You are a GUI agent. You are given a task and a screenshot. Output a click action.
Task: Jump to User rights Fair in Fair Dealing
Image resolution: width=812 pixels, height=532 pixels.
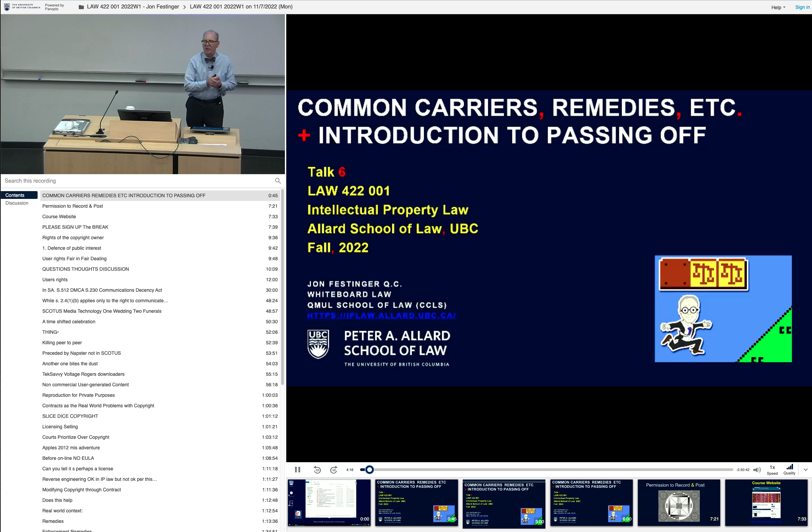160,259
